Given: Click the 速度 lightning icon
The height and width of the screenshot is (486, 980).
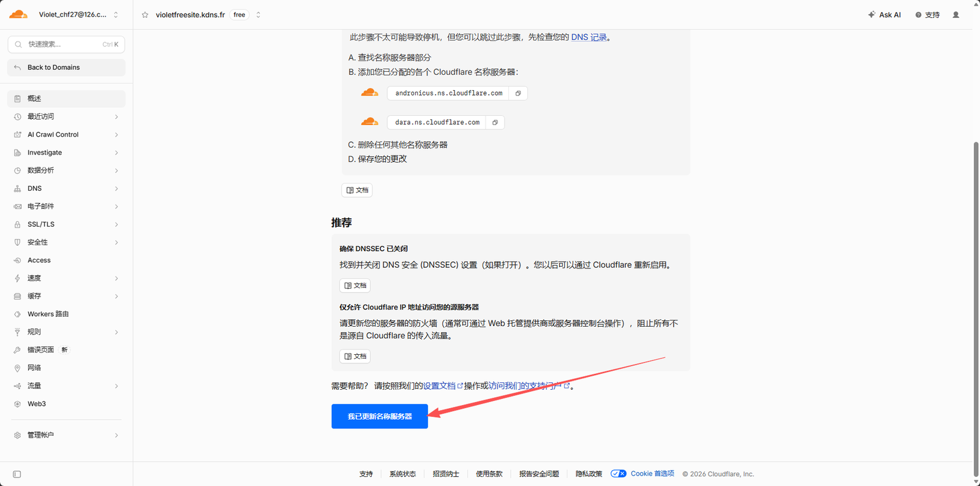Looking at the screenshot, I should click(x=17, y=278).
